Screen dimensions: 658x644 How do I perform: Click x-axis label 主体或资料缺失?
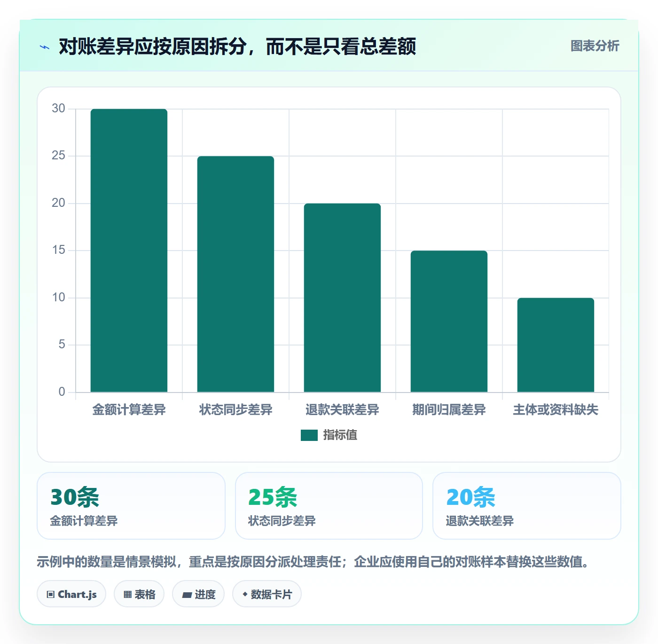pyautogui.click(x=556, y=410)
